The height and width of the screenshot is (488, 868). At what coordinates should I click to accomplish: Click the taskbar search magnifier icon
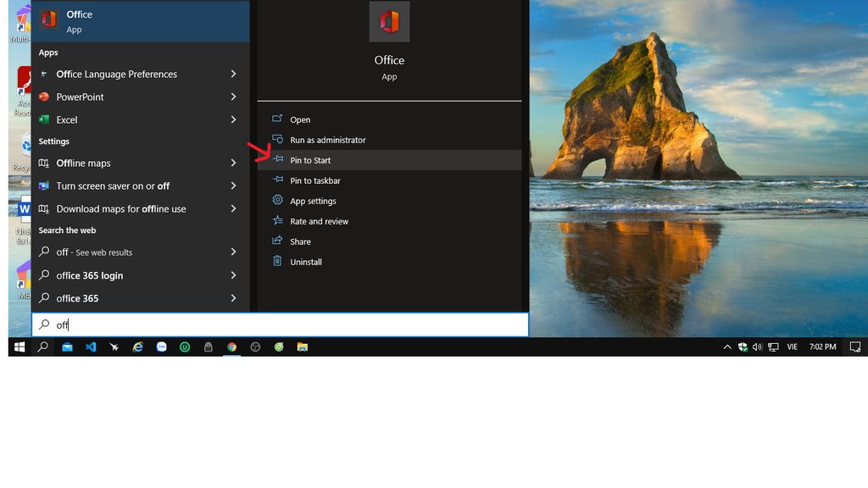coord(42,347)
